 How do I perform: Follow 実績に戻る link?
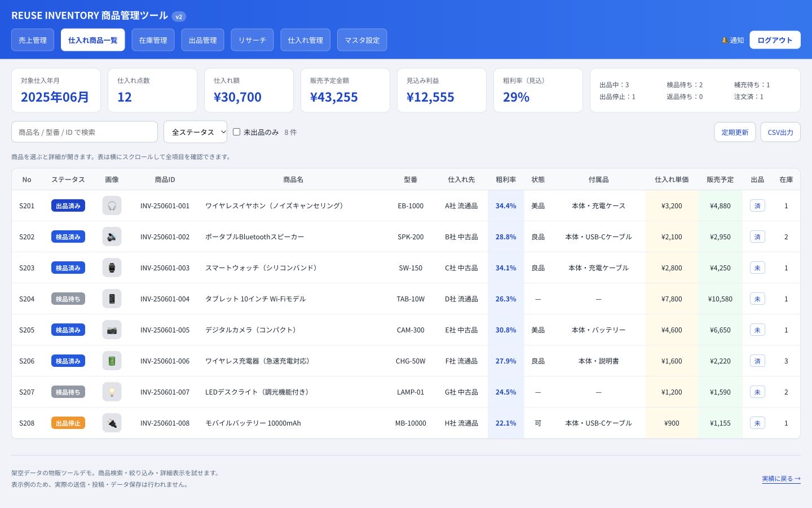click(x=781, y=479)
